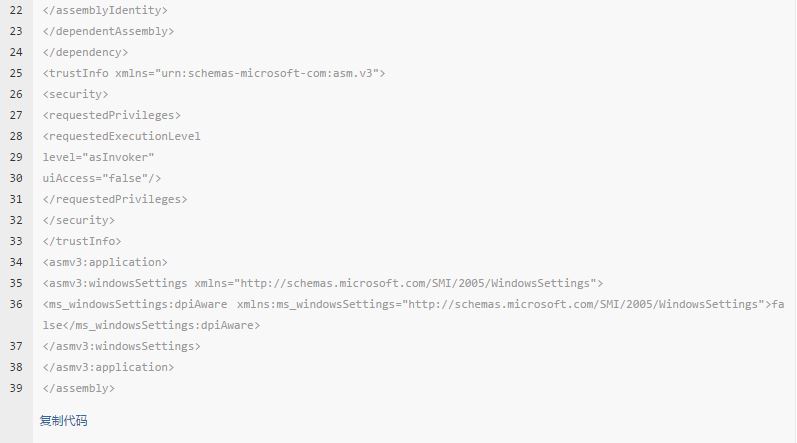Click the </trustInfo> closing tag line
Screen dimensions: 797x443
pos(82,241)
